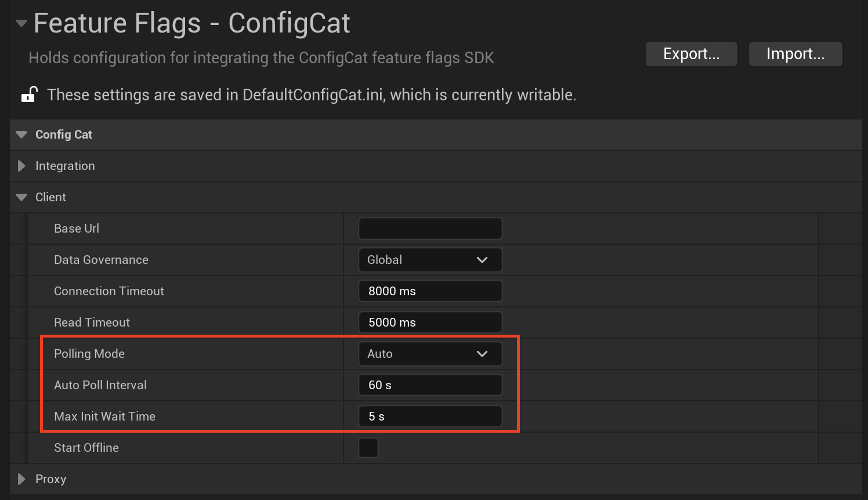Edit the Read Timeout value
The image size is (868, 500).
[429, 322]
